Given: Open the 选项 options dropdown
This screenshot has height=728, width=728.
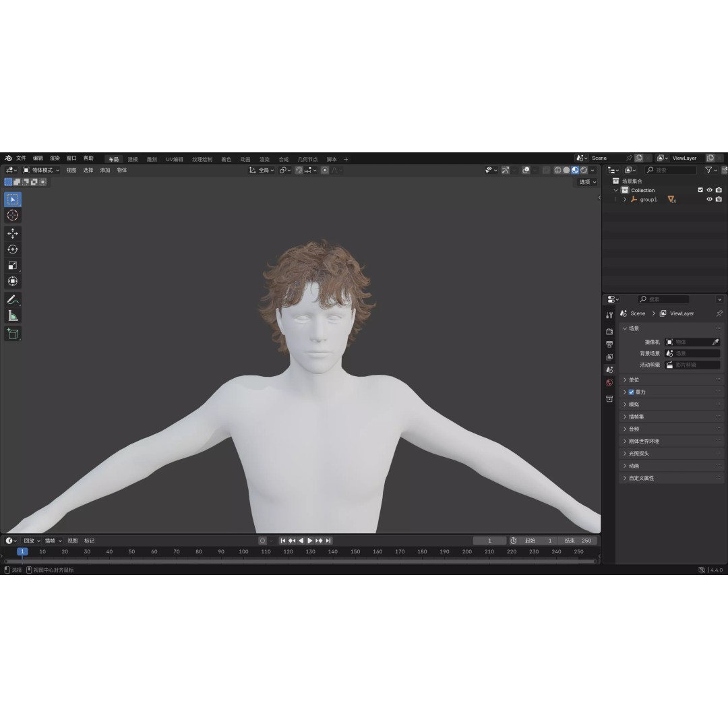Looking at the screenshot, I should pos(587,182).
